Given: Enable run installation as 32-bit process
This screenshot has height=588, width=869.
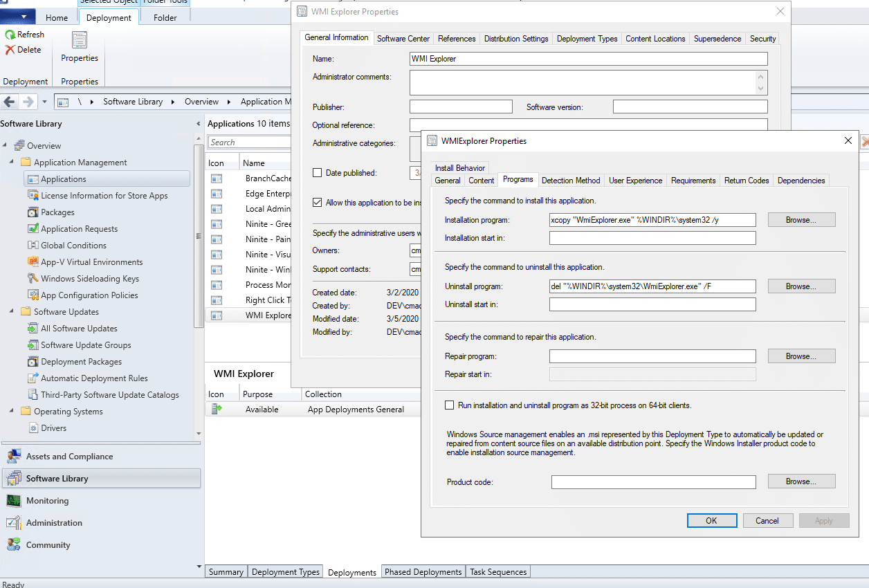Looking at the screenshot, I should coord(449,405).
